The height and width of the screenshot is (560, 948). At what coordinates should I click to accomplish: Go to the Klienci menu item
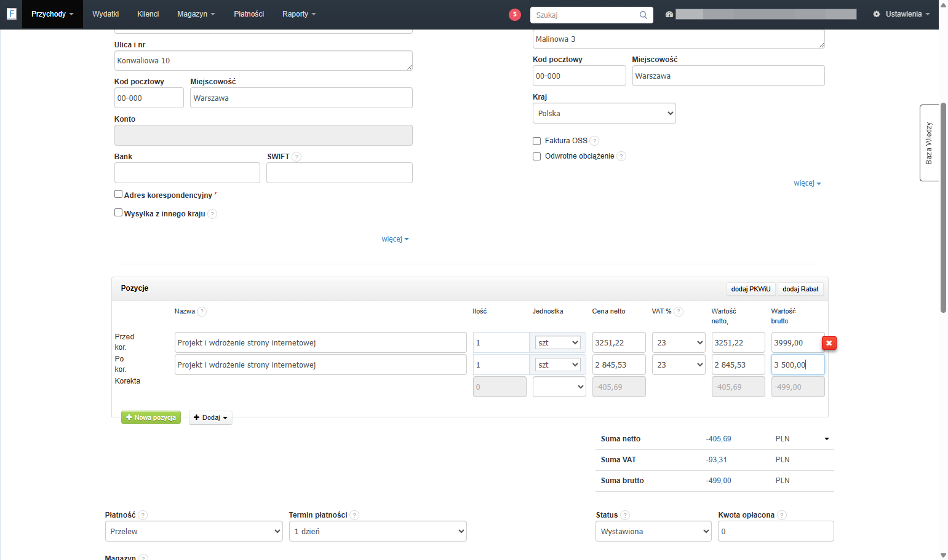148,14
